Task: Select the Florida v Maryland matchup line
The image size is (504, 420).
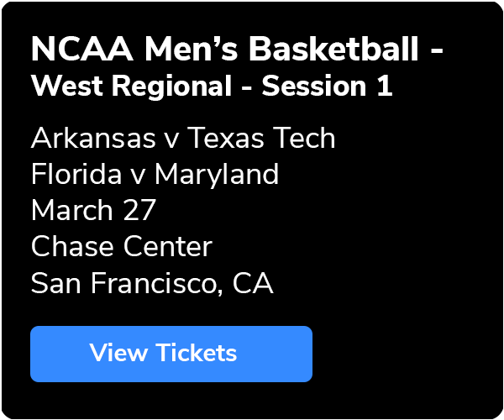Action: click(x=155, y=174)
